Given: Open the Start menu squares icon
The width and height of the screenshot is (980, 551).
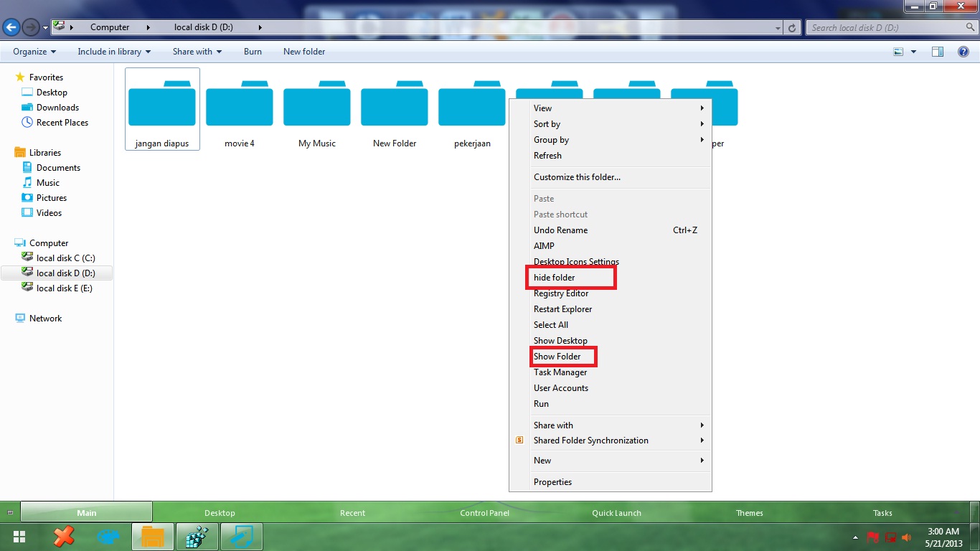Looking at the screenshot, I should (x=19, y=536).
